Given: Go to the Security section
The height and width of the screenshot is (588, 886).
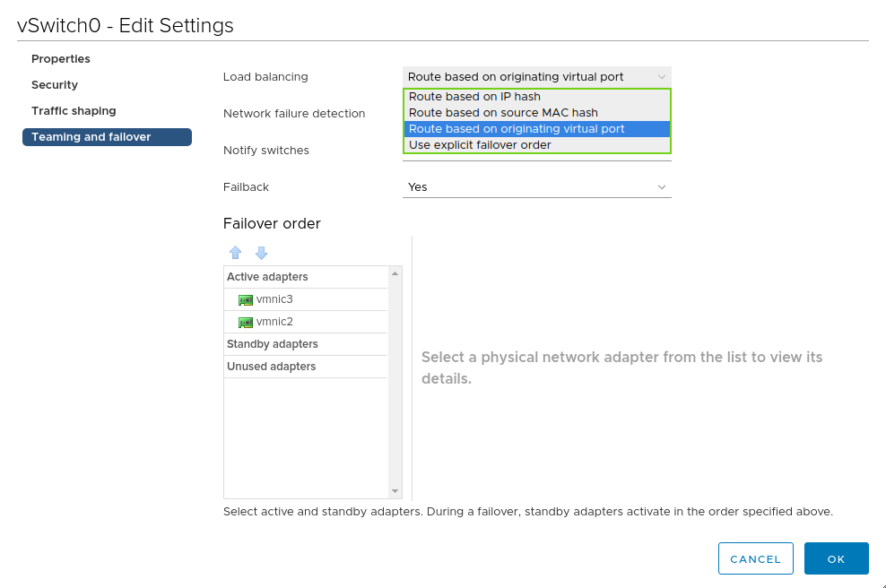Looking at the screenshot, I should [x=55, y=85].
